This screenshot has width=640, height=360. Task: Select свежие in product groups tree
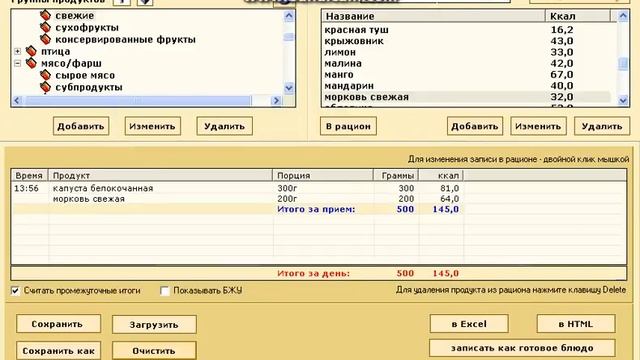coord(75,16)
